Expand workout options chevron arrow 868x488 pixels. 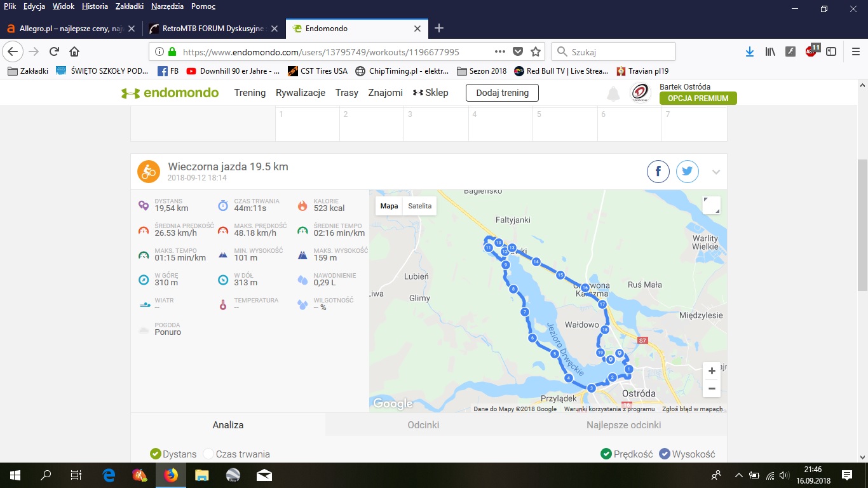(716, 172)
